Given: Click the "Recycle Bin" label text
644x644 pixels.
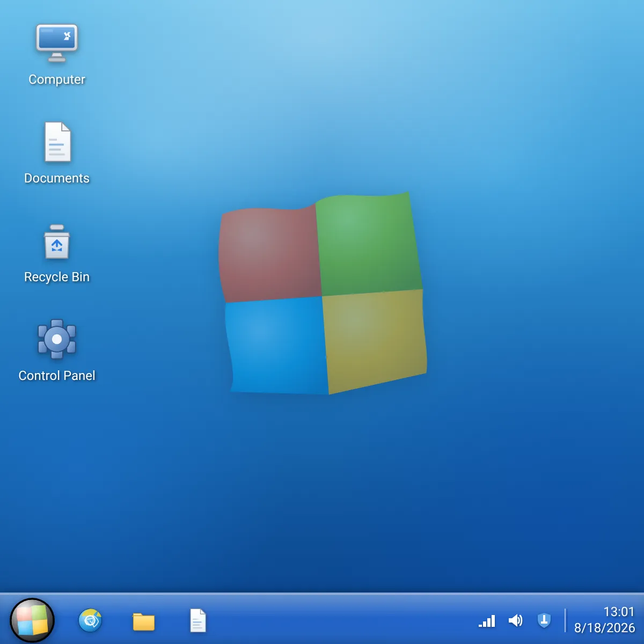Looking at the screenshot, I should click(57, 277).
